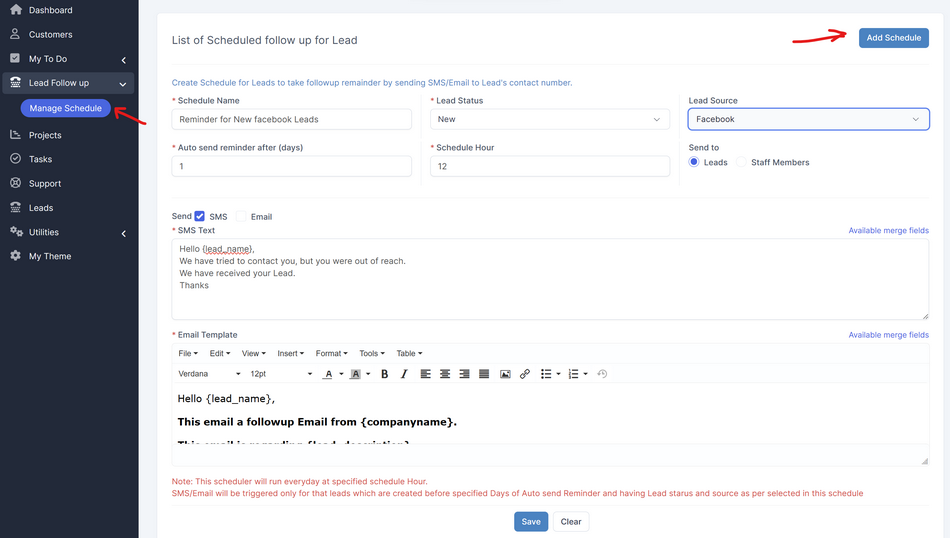Collapse the Lead Follow up chevron
The image size is (950, 538).
click(123, 84)
